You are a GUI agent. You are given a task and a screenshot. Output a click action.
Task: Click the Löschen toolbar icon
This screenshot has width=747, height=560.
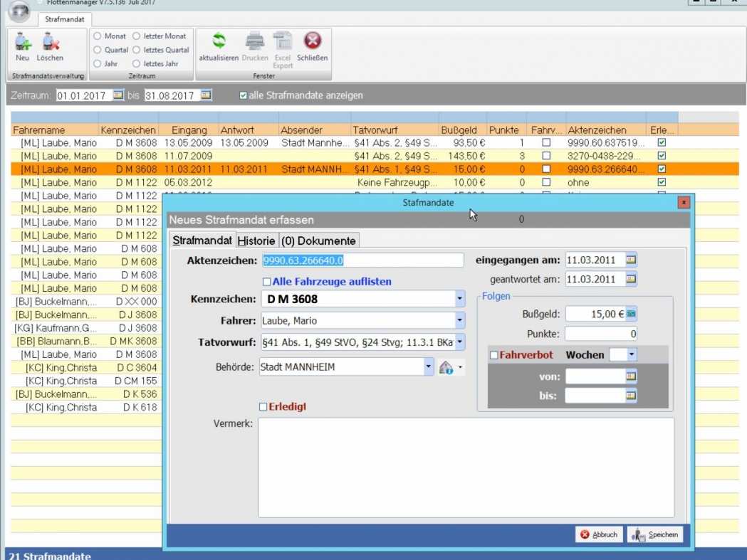tap(50, 46)
